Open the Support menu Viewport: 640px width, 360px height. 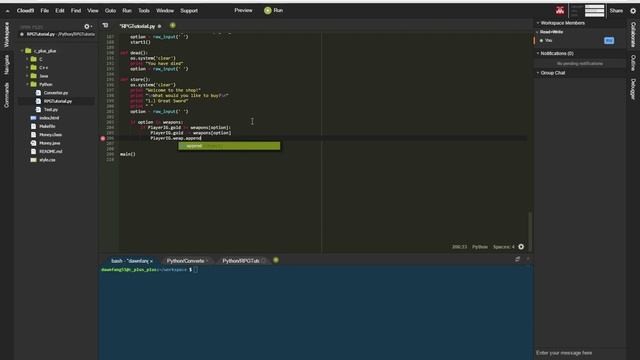pos(189,11)
